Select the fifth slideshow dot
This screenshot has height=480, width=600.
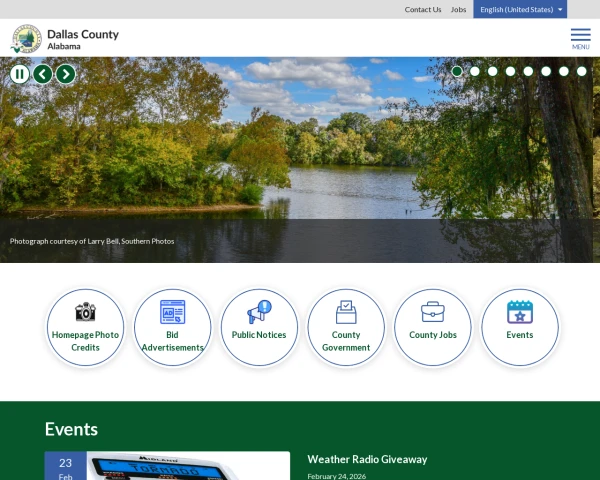(x=528, y=71)
